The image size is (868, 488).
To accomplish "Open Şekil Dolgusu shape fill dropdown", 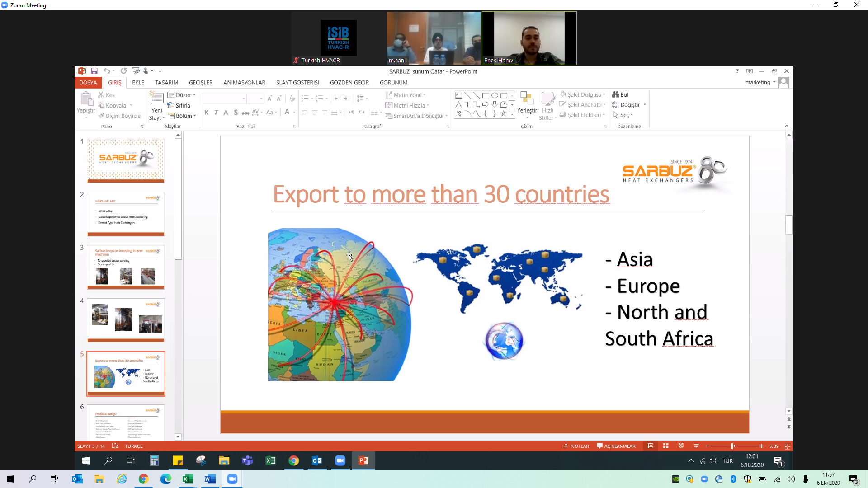I will (583, 94).
